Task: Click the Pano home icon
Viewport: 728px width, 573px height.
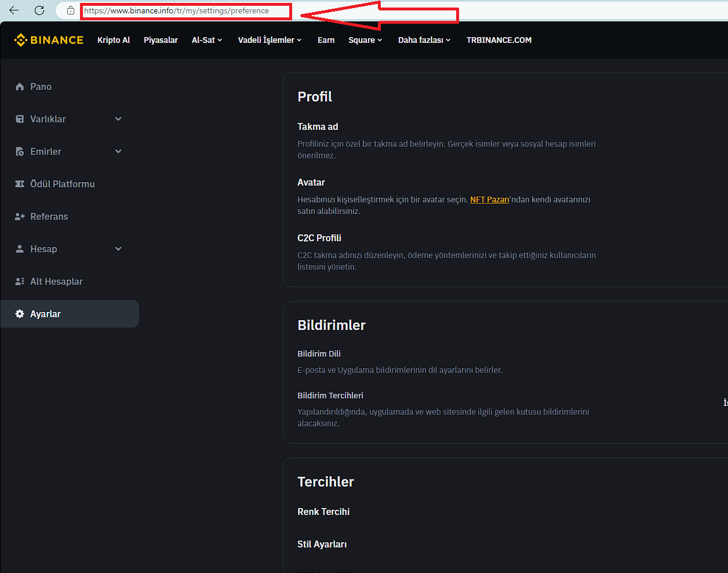Action: (x=20, y=86)
